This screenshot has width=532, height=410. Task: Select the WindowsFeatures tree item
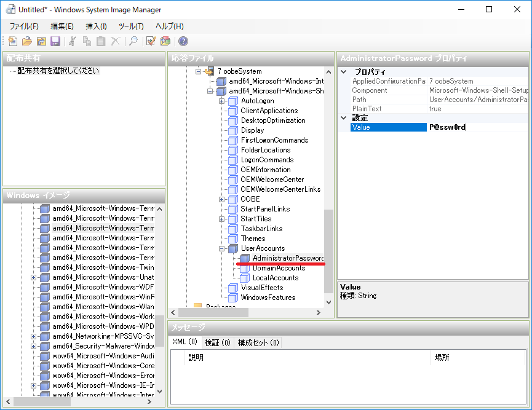(x=268, y=298)
